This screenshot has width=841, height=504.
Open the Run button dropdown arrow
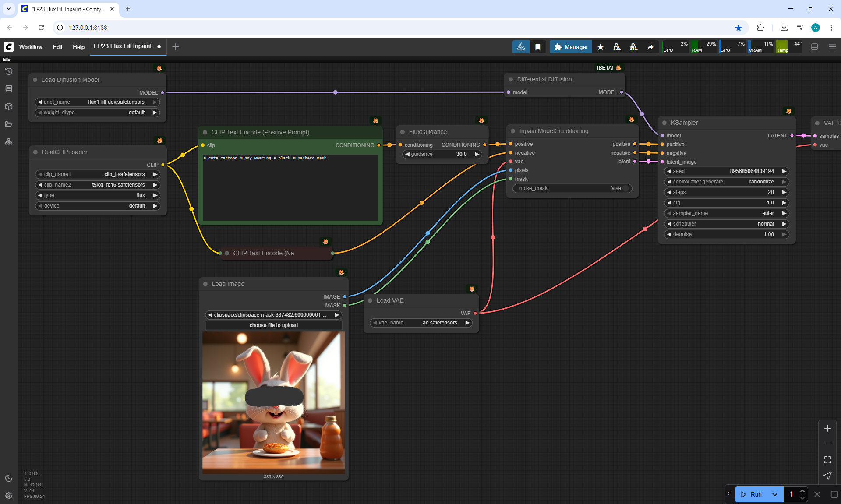click(774, 494)
